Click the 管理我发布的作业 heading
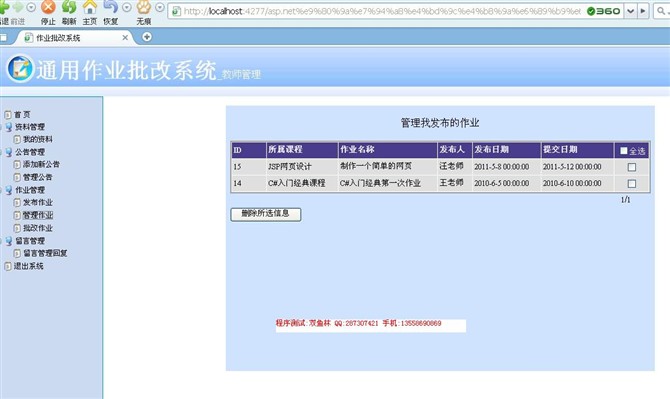 click(440, 123)
